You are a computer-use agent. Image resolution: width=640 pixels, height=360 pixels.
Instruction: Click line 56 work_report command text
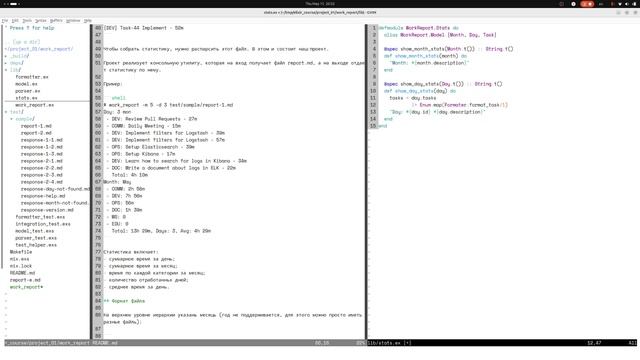pos(168,105)
